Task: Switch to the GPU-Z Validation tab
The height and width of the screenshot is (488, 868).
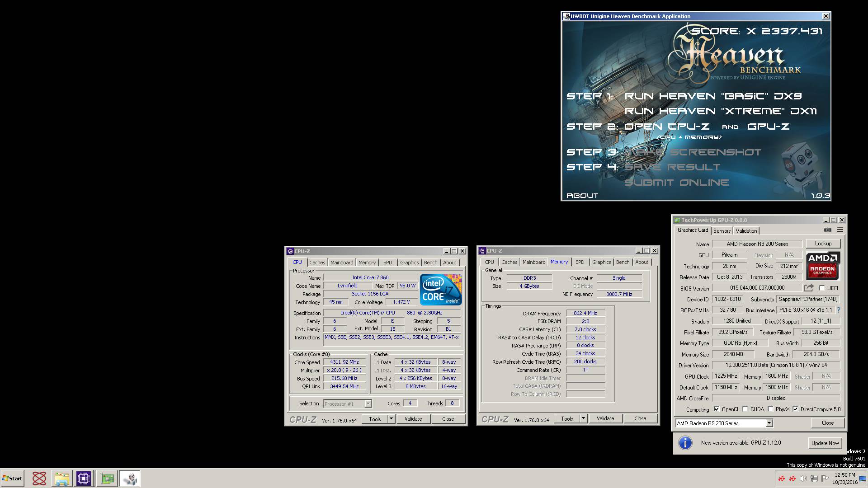Action: [746, 231]
